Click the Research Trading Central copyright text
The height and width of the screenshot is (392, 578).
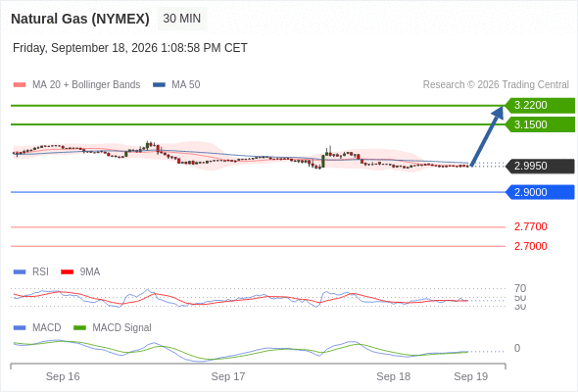pos(496,85)
